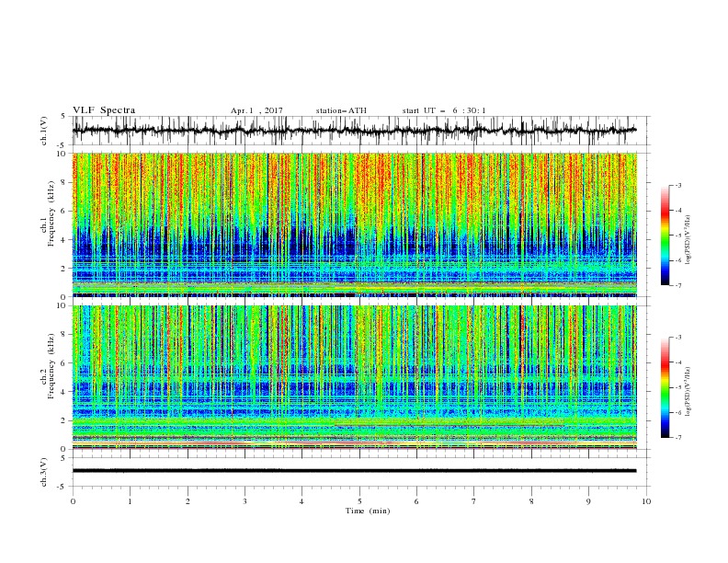Viewport: 728px width, 563px height.
Task: Click the ch.1 voltage waveform trace
Action: click(354, 131)
